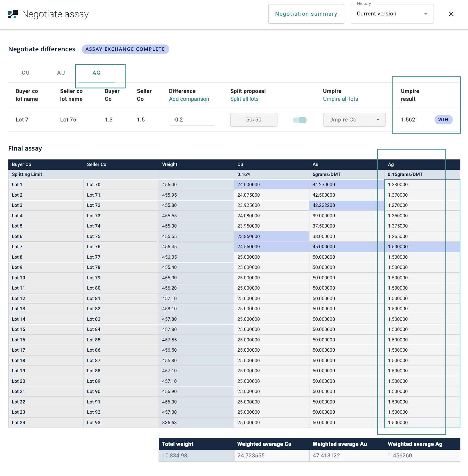Click the Assay Exchange Complete status badge
Viewport: 468px width, 476px height.
click(x=125, y=49)
